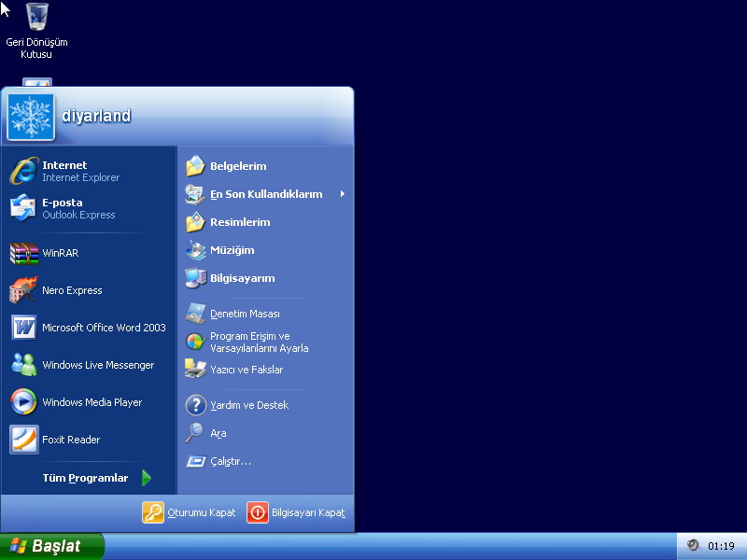Choose Denetim Masası label
This screenshot has height=560, width=747.
(x=245, y=314)
